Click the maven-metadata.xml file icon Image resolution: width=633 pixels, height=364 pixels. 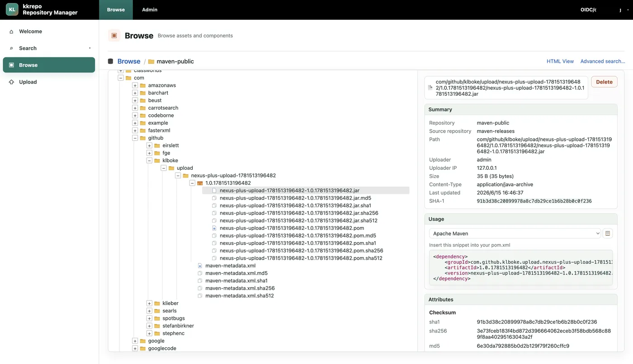tap(200, 266)
